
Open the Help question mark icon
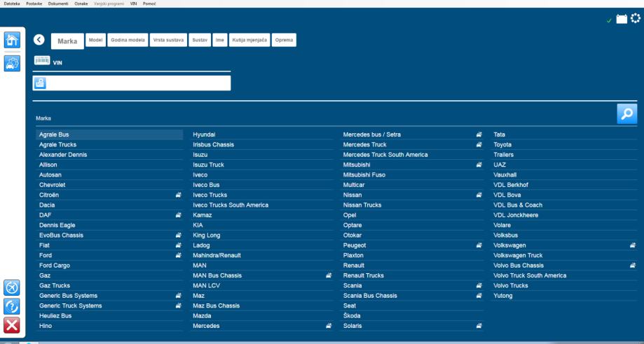(x=11, y=307)
